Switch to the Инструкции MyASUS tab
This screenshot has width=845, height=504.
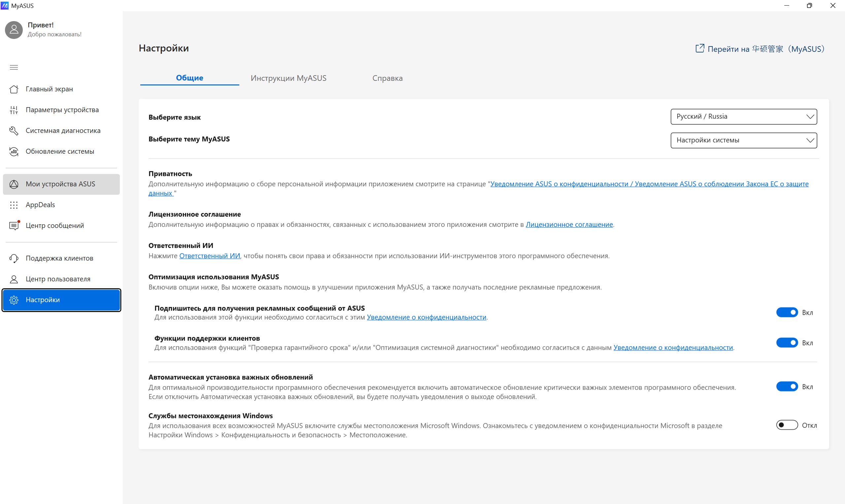(x=288, y=78)
